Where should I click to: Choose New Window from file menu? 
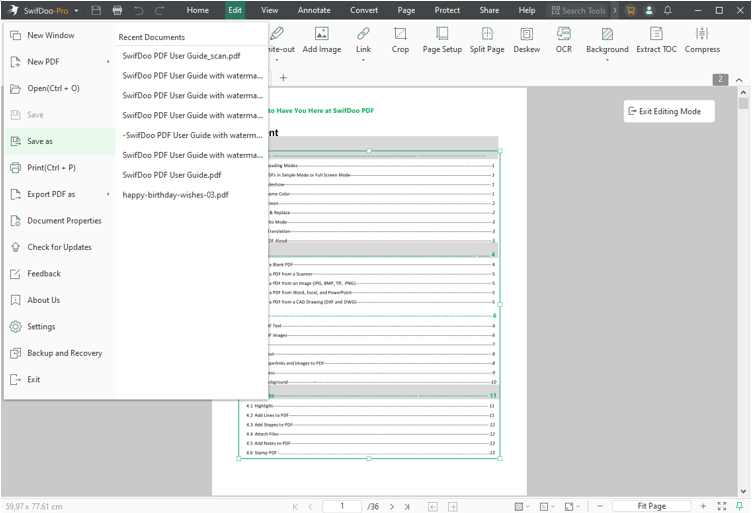coord(59,35)
